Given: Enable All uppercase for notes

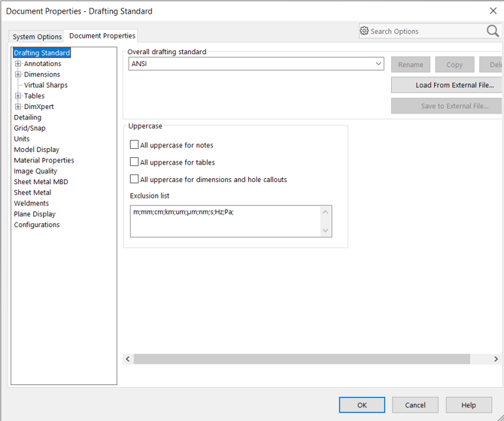Looking at the screenshot, I should [x=135, y=145].
